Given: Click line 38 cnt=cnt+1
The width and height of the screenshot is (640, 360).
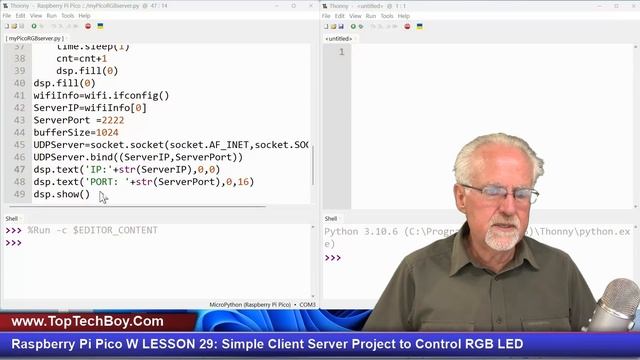Looking at the screenshot, I should point(82,59).
